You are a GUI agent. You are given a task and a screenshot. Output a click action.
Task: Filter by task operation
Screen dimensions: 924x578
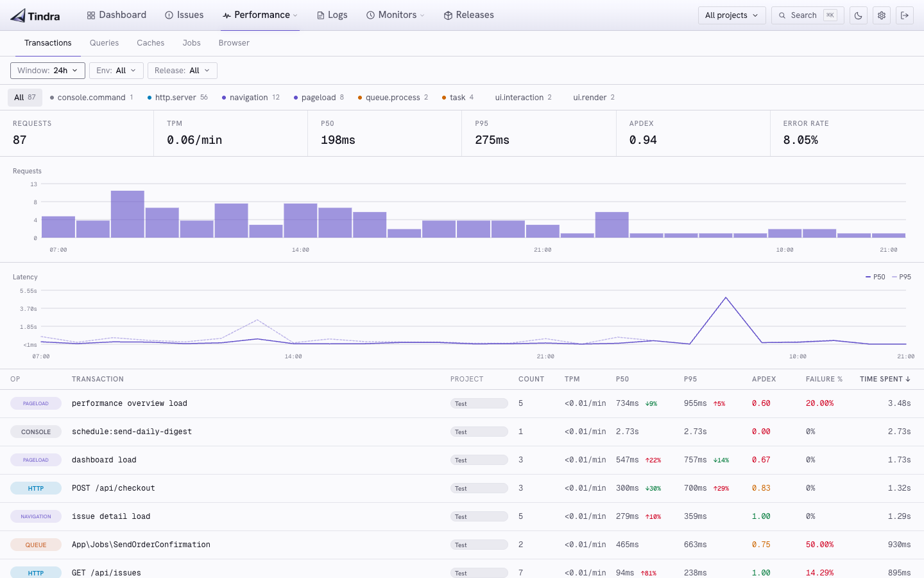point(458,98)
